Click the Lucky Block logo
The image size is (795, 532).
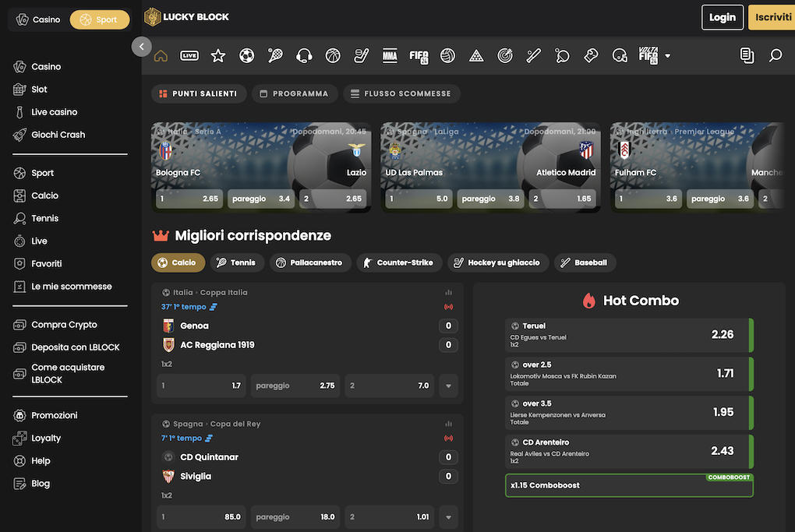point(186,16)
